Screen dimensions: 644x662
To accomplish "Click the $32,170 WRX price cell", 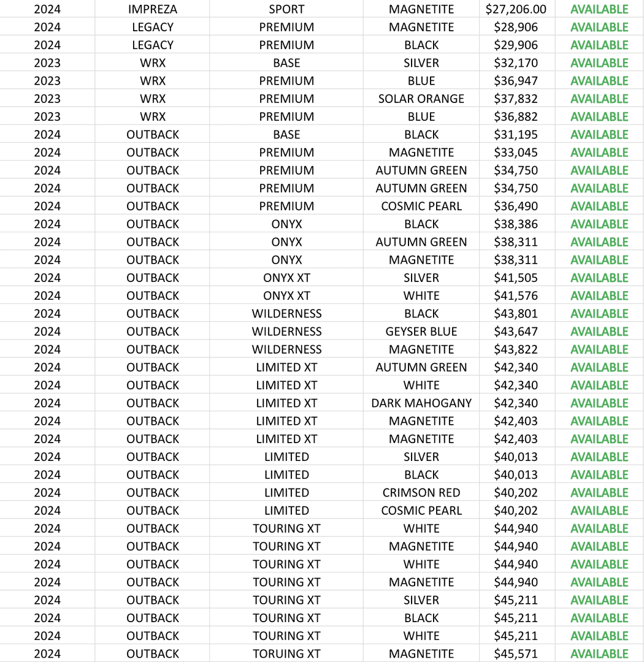I will [x=516, y=63].
